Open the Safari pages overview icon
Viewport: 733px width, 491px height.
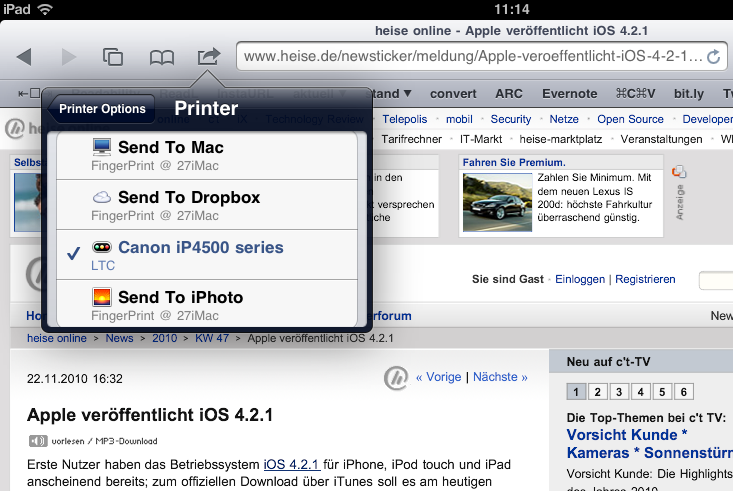pos(113,57)
